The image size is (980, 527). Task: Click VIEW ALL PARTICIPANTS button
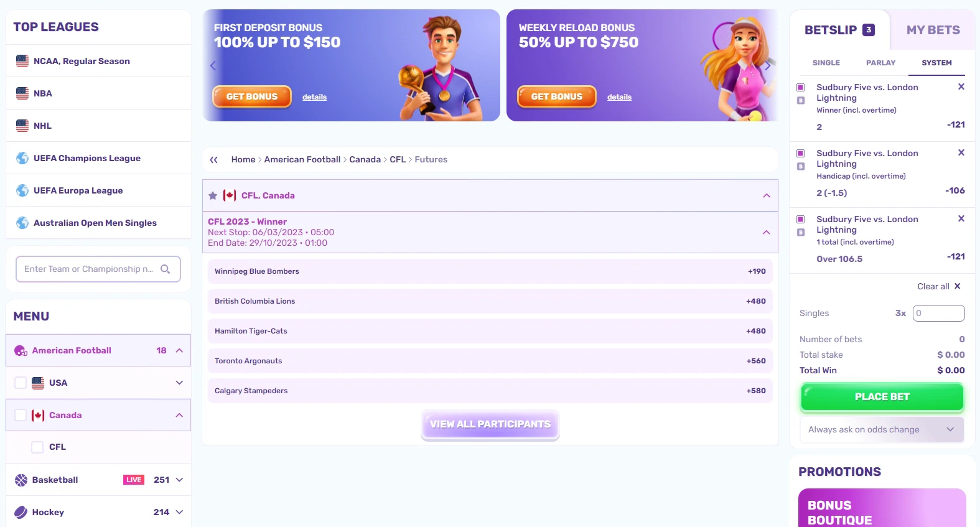click(x=490, y=424)
